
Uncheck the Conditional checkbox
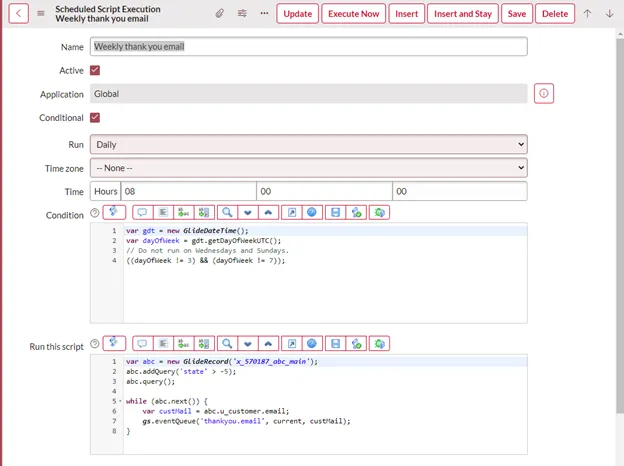coord(95,118)
